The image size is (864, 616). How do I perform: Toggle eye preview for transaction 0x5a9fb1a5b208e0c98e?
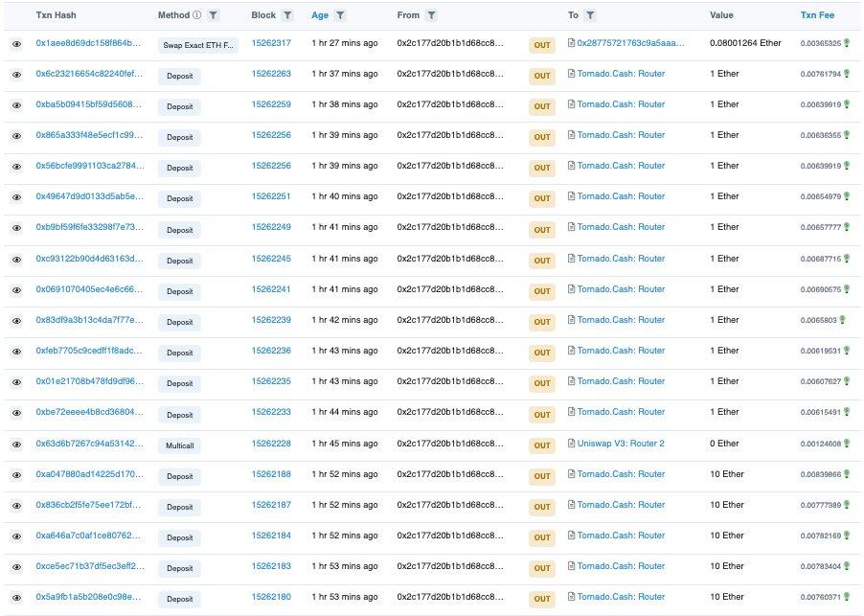coord(16,598)
